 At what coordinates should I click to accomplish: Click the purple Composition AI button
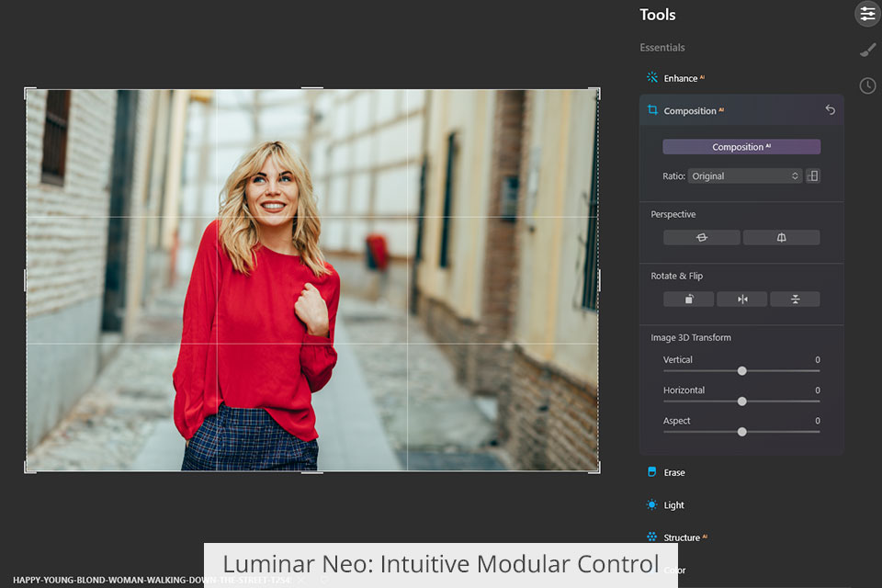coord(741,147)
